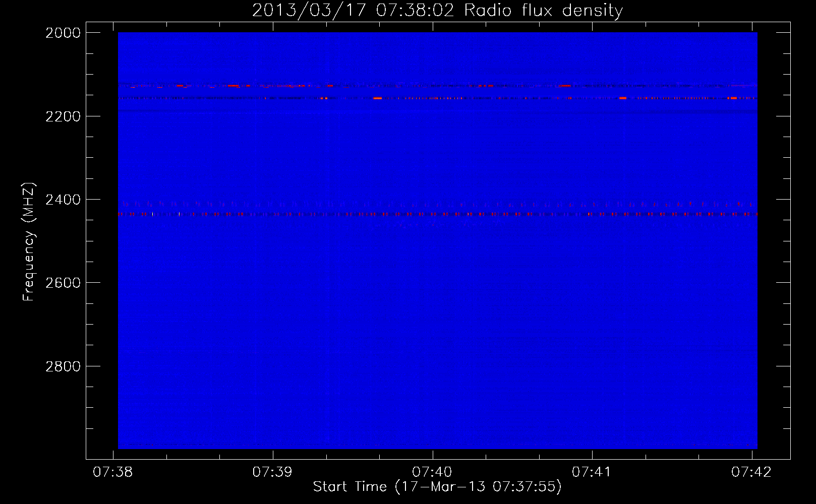Click the 2400 frequency tick label
This screenshot has width=816, height=504.
(63, 200)
